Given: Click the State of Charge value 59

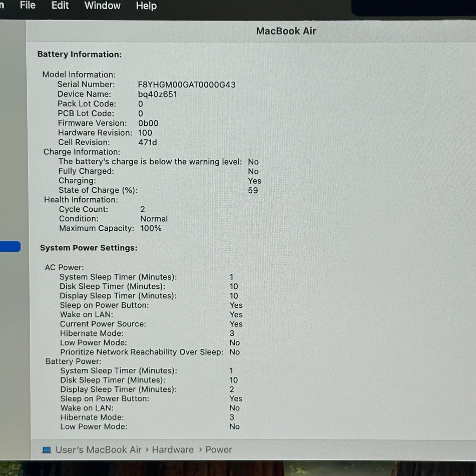Looking at the screenshot, I should click(253, 190).
